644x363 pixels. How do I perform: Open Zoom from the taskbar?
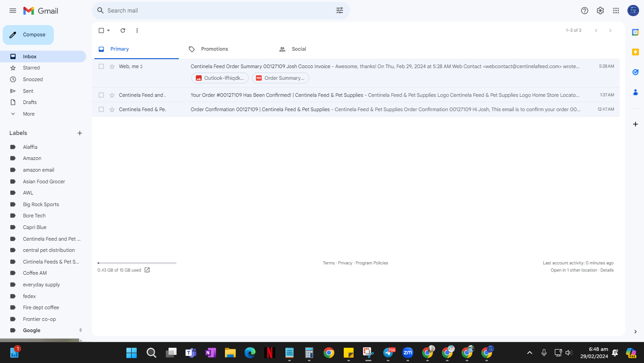(407, 353)
